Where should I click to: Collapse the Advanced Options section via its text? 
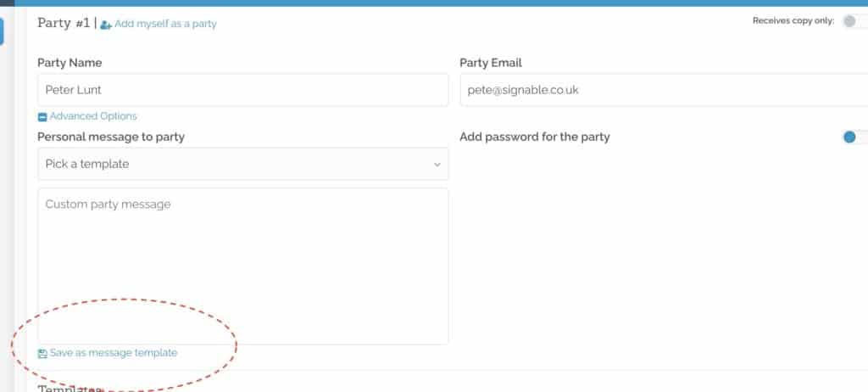[x=93, y=116]
